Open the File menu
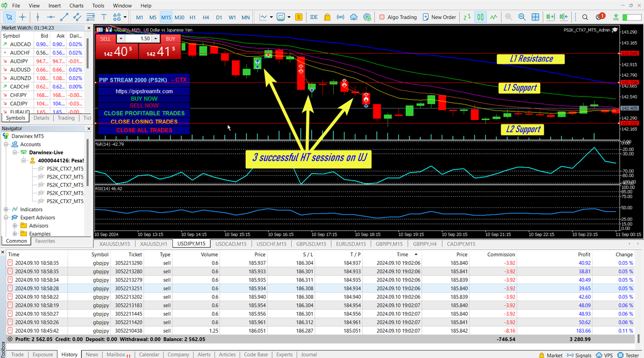The image size is (644, 358). tap(16, 5)
